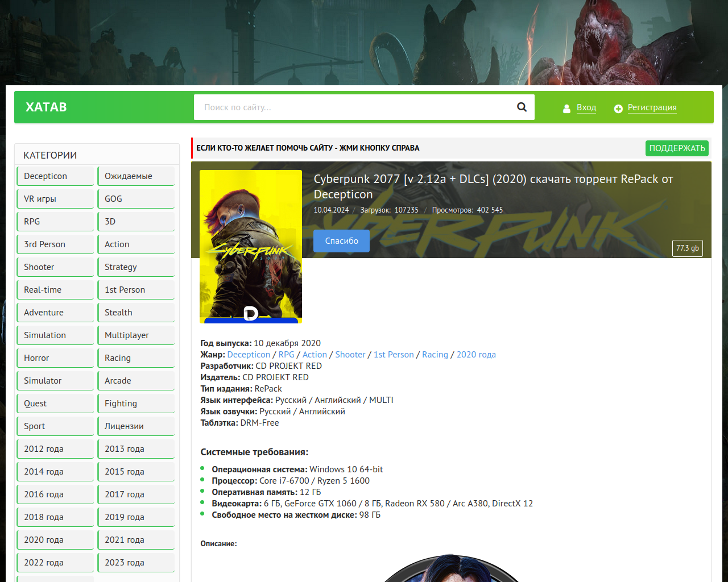Open the Cyberpunk 2077 cover image
The width and height of the screenshot is (728, 582).
[x=251, y=247]
